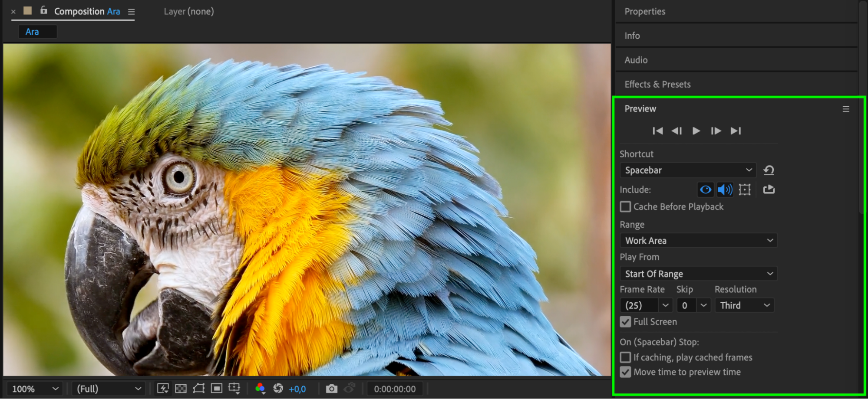Enable Cache Before Playback

click(625, 207)
